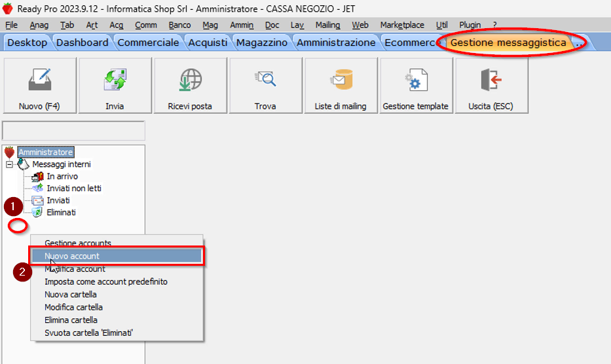Viewport: 611px width, 364px height.
Task: Open the Acq menu
Action: point(116,25)
